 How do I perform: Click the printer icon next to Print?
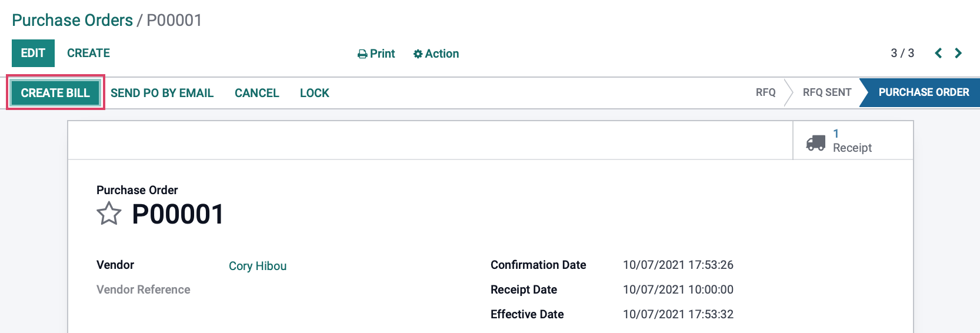click(362, 54)
